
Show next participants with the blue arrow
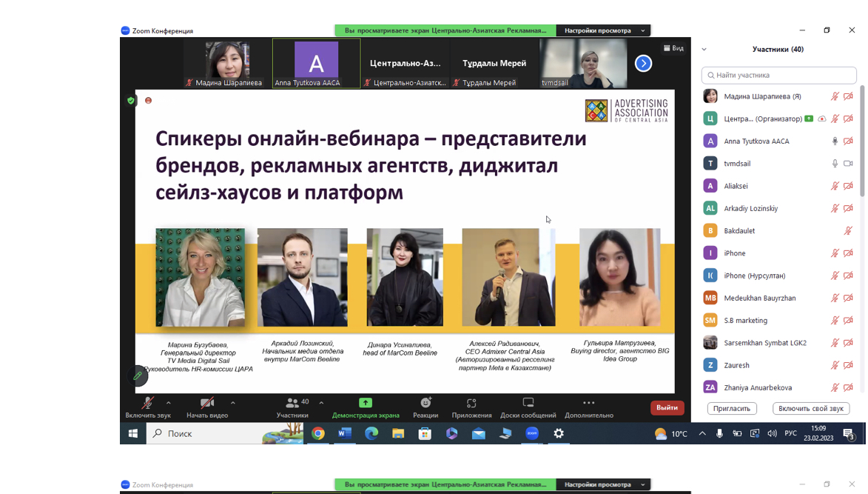tap(643, 64)
